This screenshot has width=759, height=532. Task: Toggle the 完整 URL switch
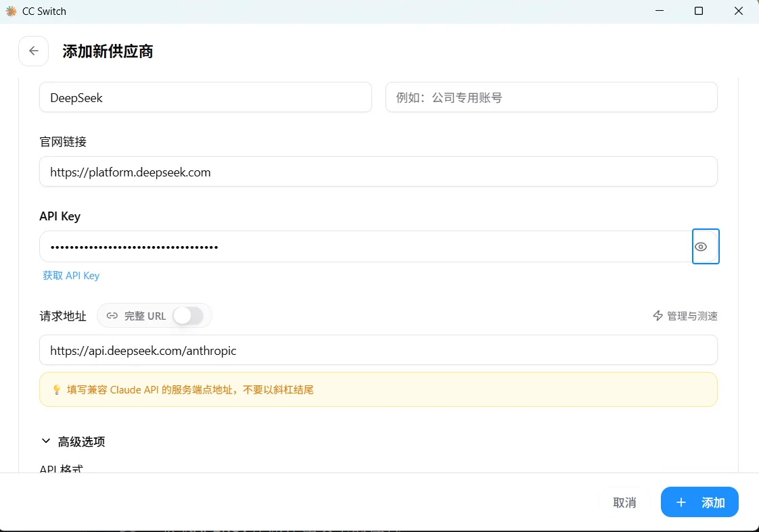pos(188,316)
